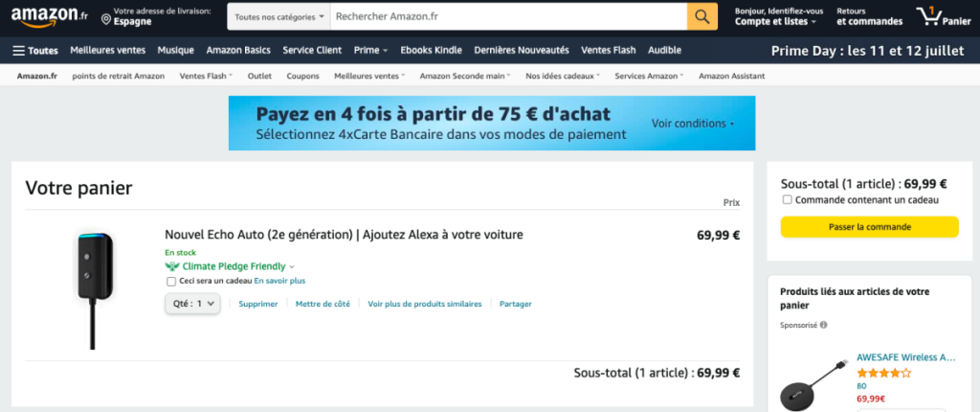980x412 pixels.
Task: Click AWESAFE review count 80
Action: (x=861, y=386)
